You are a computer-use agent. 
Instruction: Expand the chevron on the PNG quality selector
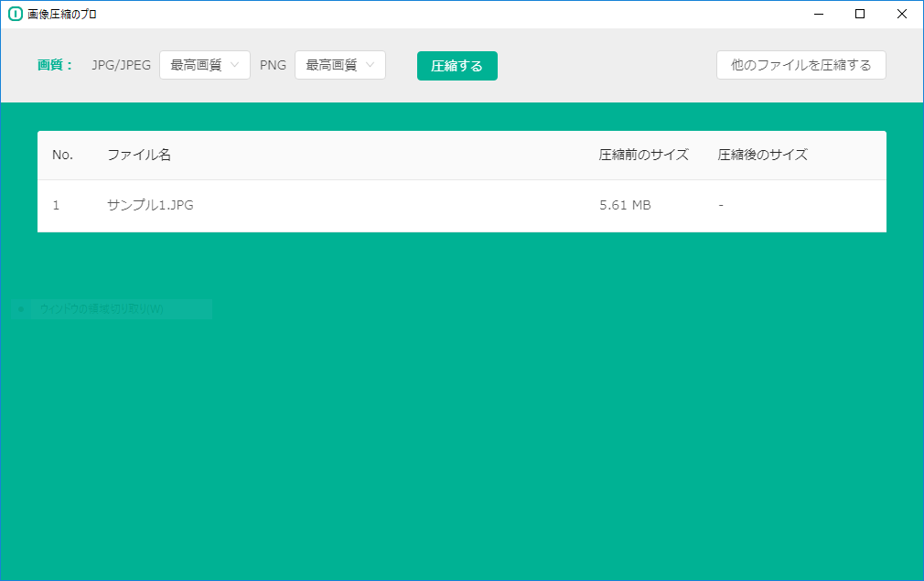[x=370, y=65]
